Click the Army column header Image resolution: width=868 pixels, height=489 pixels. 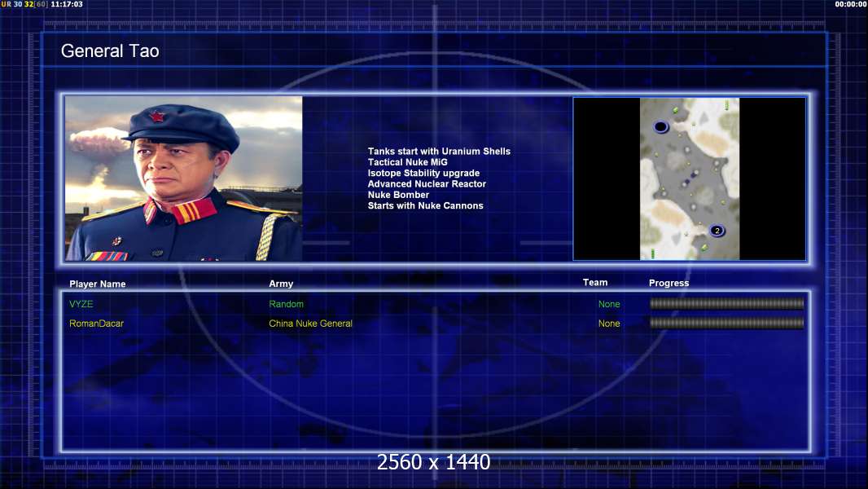[281, 284]
